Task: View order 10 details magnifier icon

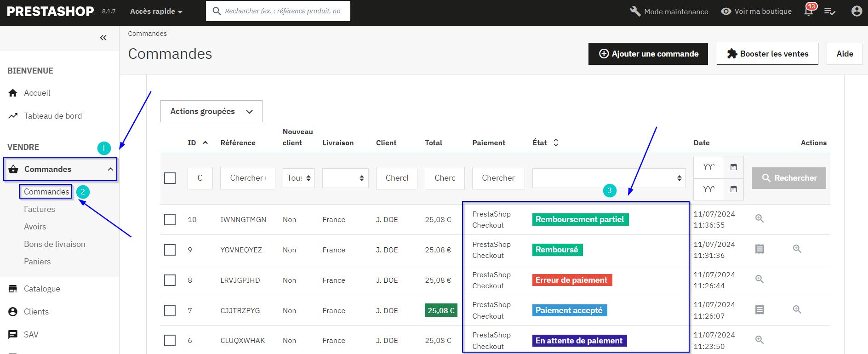Action: [x=759, y=219]
